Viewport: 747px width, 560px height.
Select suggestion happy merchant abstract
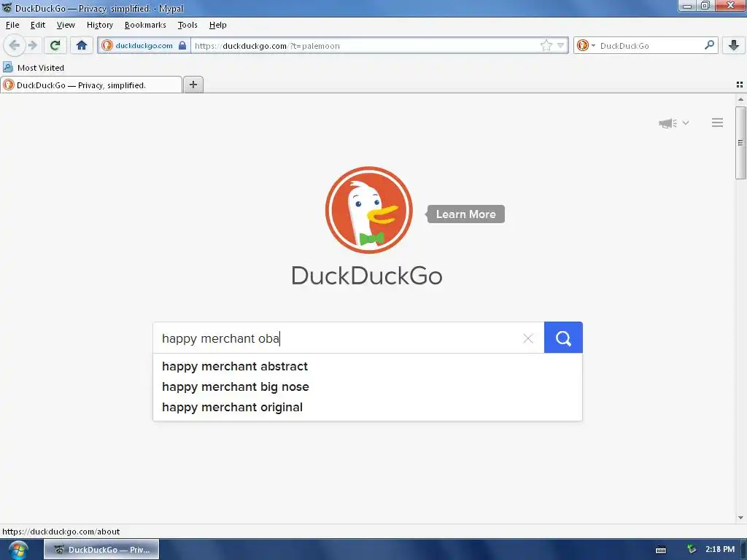tap(368, 366)
